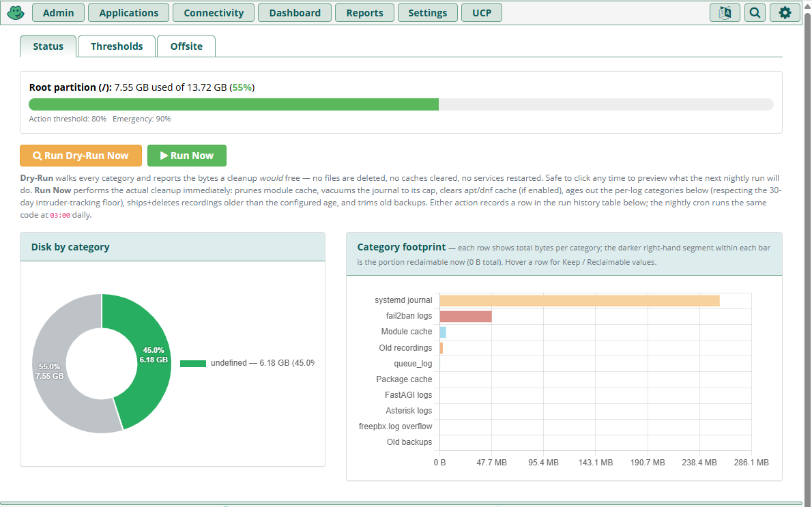Click the Run Dry-Run Now button

[81, 156]
